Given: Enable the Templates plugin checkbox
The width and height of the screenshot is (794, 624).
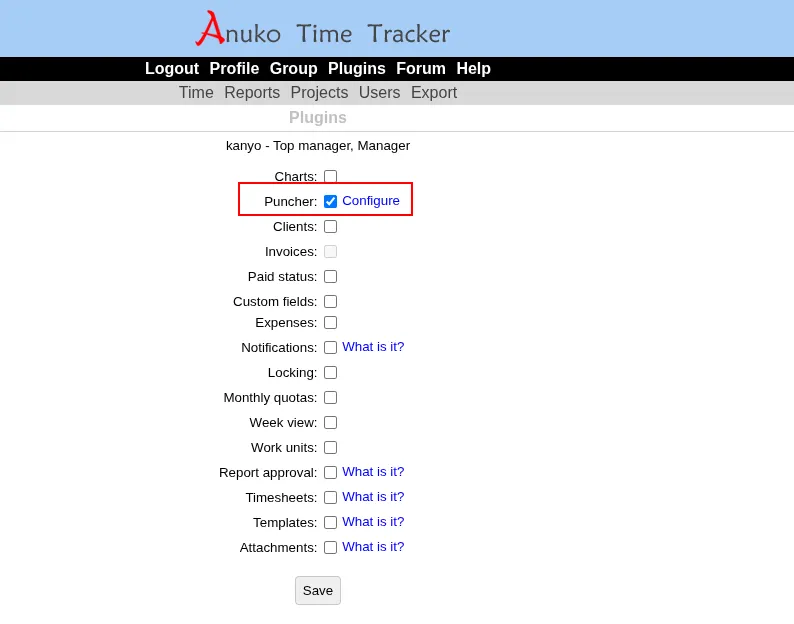Looking at the screenshot, I should 330,522.
